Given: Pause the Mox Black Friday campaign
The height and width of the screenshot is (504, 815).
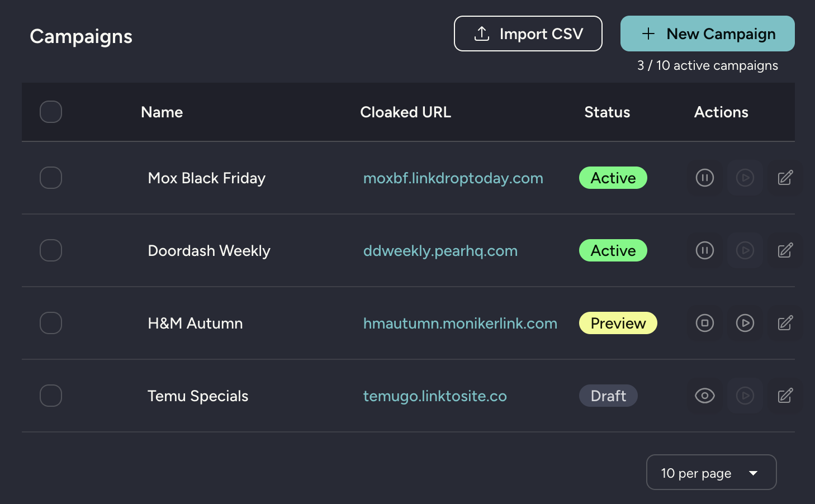Looking at the screenshot, I should [704, 178].
